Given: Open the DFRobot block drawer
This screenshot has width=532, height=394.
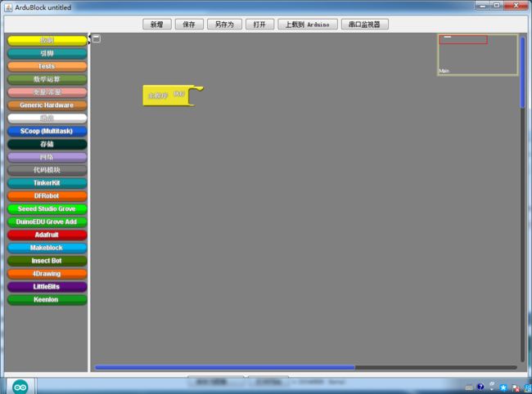Looking at the screenshot, I should tap(47, 196).
